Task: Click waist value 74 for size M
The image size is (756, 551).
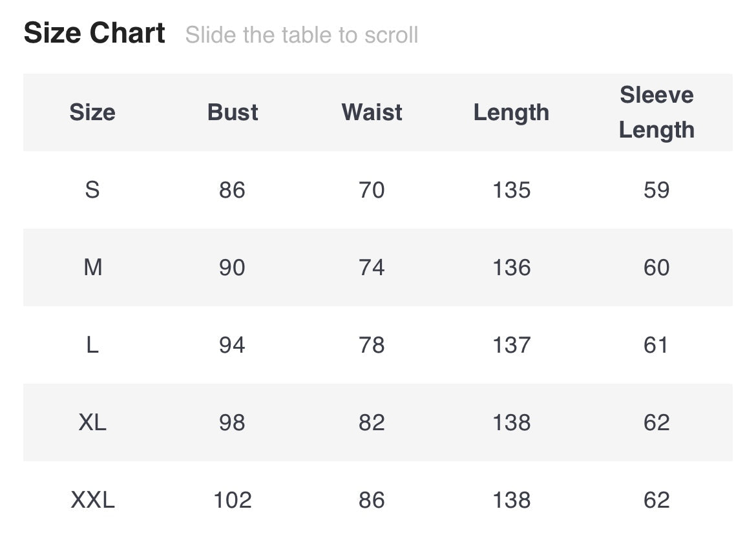Action: (x=372, y=267)
